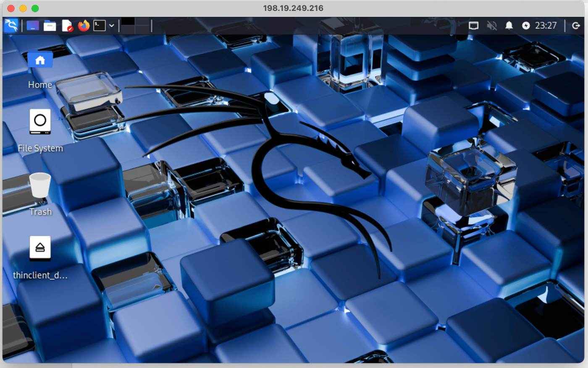The height and width of the screenshot is (368, 588).
Task: Switch to the fourth workspace
Action: pos(142,29)
